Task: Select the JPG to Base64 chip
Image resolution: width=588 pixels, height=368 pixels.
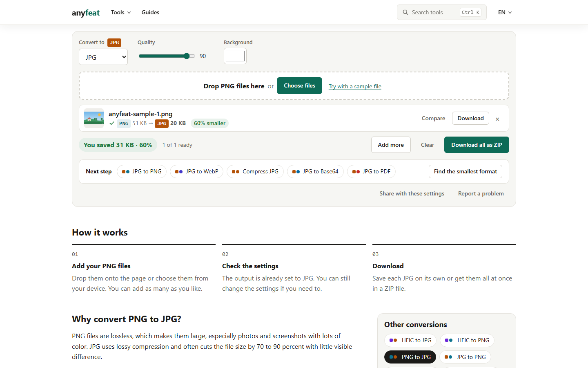Action: pyautogui.click(x=315, y=171)
